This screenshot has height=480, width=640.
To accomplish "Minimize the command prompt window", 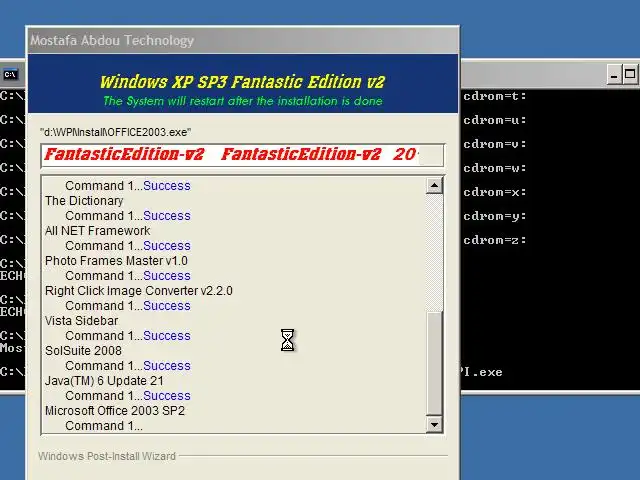I will [x=614, y=75].
